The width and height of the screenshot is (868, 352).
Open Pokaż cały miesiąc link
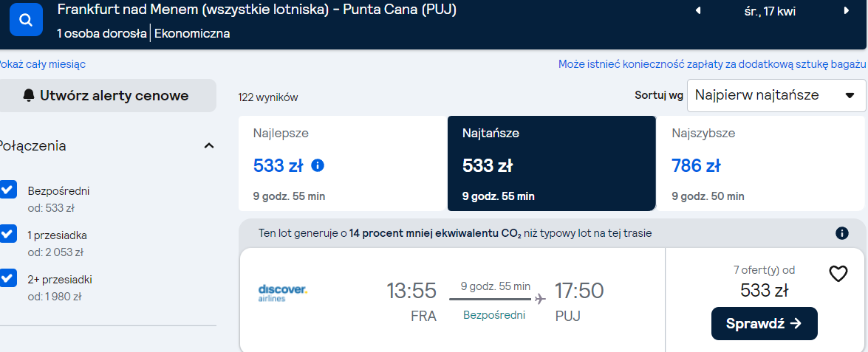coord(43,65)
